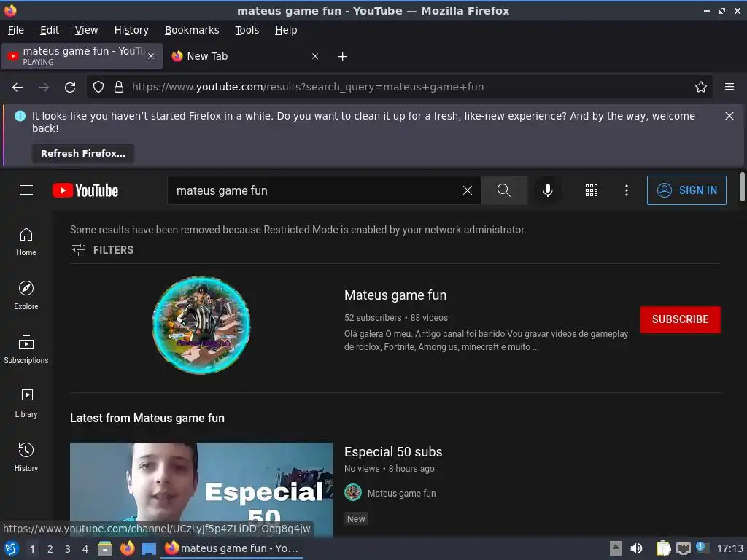Open the View menu
This screenshot has height=560, width=747.
click(86, 30)
